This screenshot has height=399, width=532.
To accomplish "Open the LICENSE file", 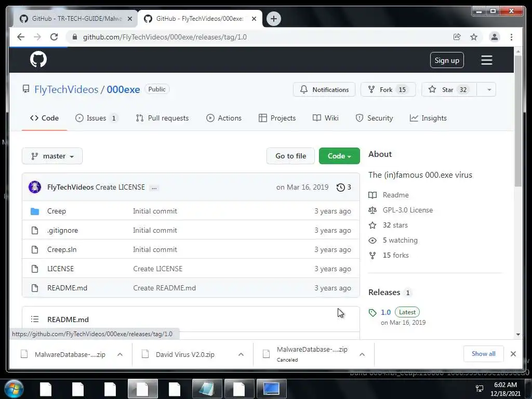I will tap(60, 269).
